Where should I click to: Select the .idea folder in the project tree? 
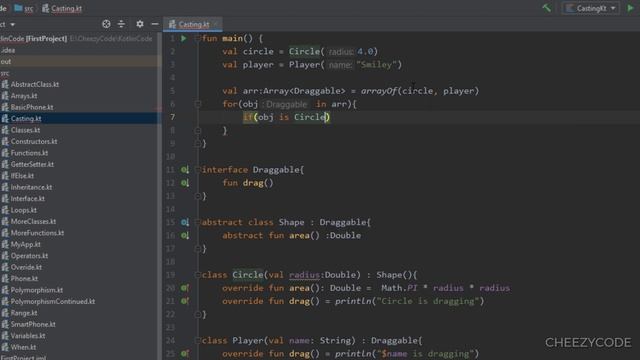(79, 50)
